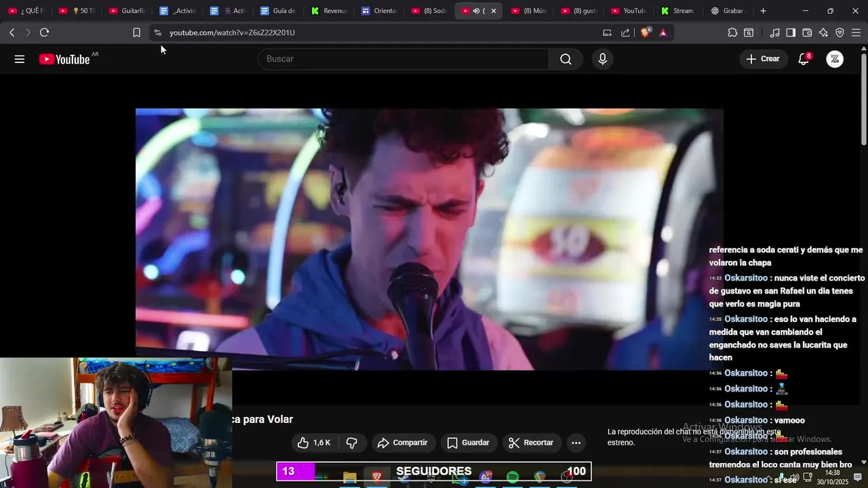
Task: Go back to the previous page
Action: pos(12,33)
